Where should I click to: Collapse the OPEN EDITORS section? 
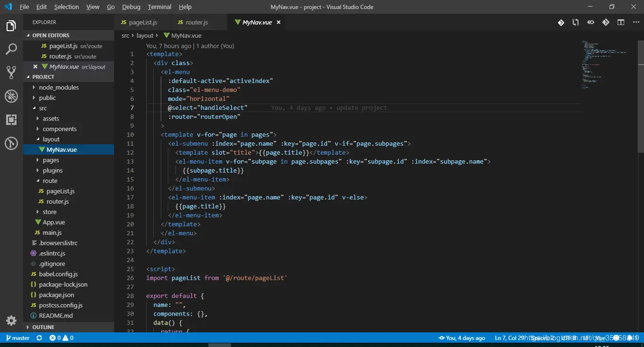(x=50, y=35)
